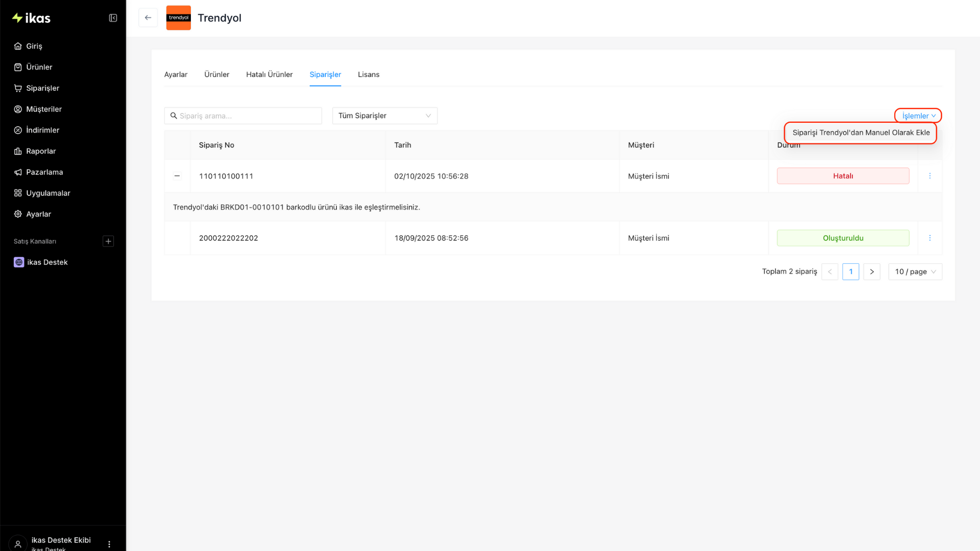
Task: Open Ürünler bag icon in sidebar
Action: (x=18, y=67)
